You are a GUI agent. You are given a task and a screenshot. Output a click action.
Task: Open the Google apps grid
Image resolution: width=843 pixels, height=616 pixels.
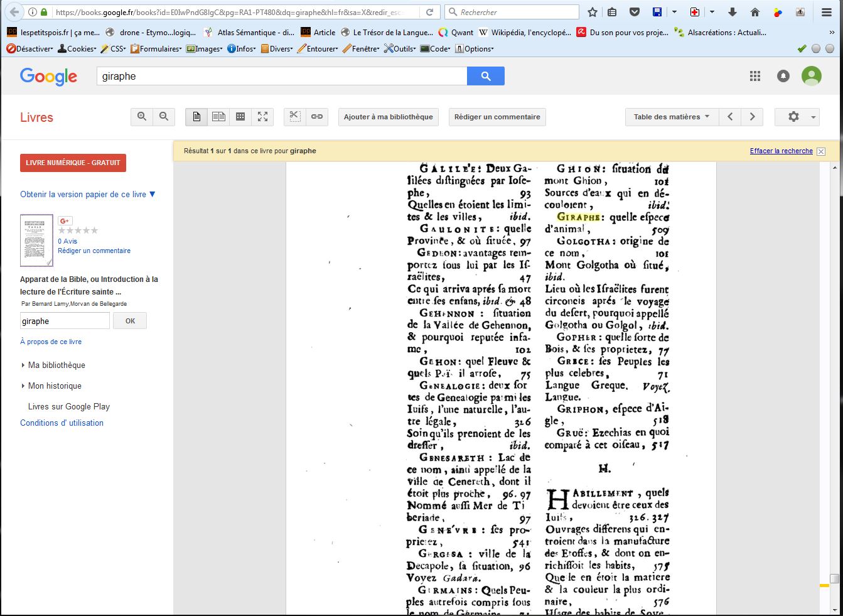tap(755, 76)
